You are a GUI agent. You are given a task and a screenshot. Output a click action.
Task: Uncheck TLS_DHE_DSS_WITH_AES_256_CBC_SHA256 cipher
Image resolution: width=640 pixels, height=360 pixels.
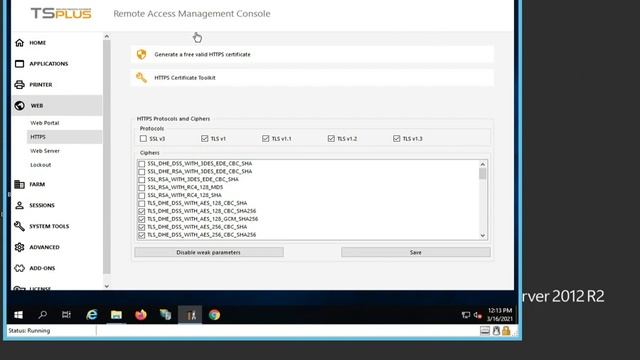pos(142,235)
